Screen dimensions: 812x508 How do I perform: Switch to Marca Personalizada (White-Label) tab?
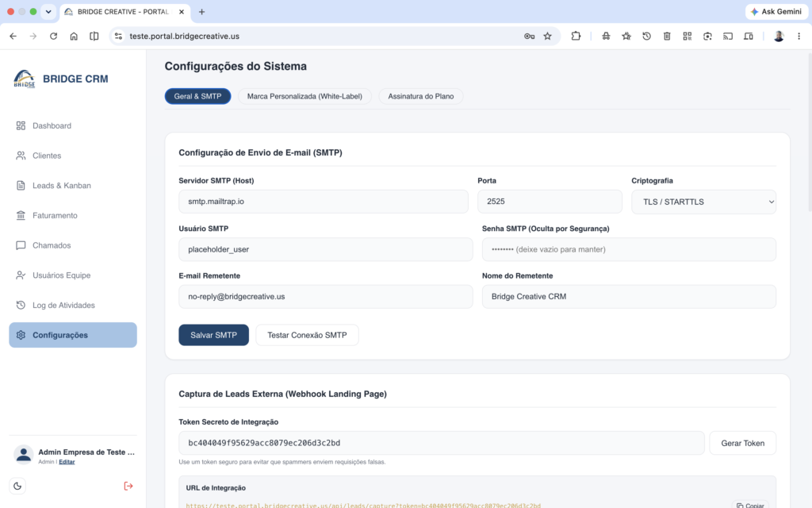304,96
